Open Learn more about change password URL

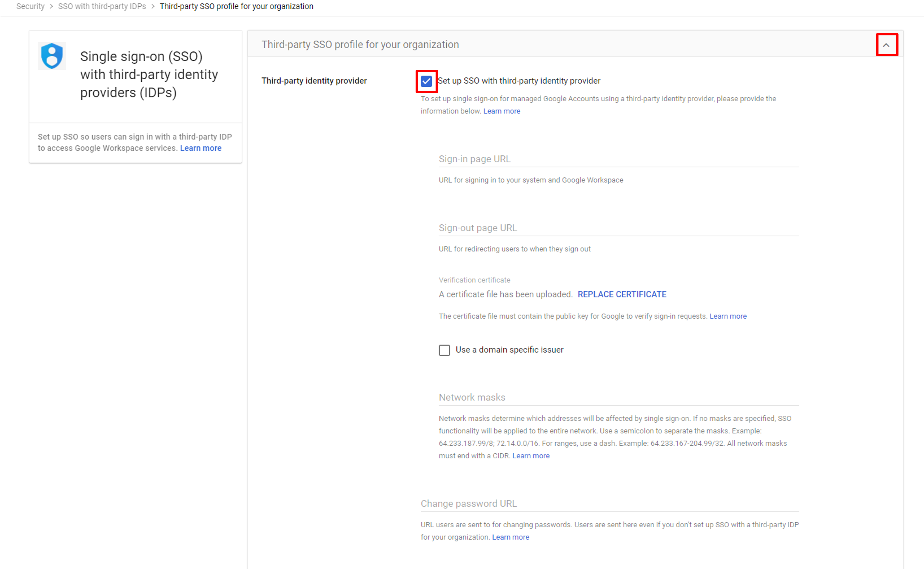[510, 537]
